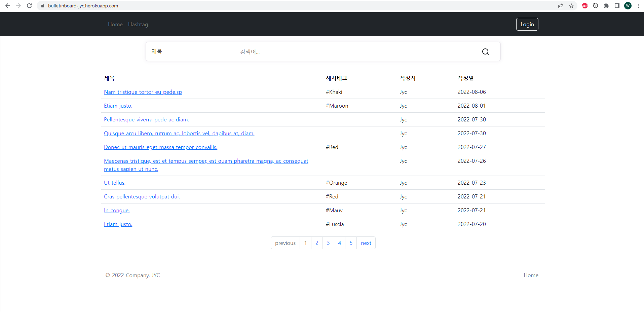This screenshot has width=644, height=334.
Task: Click the date 2022-08-01
Action: [x=471, y=106]
